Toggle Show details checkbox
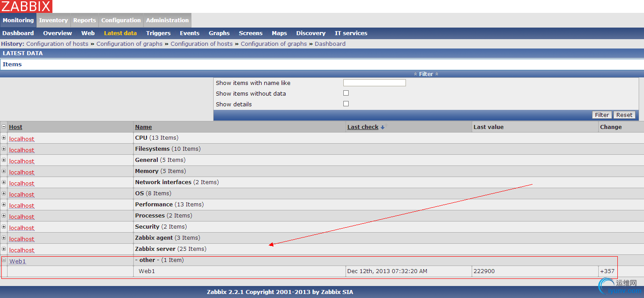Screen dimensions: 644x298 346,104
